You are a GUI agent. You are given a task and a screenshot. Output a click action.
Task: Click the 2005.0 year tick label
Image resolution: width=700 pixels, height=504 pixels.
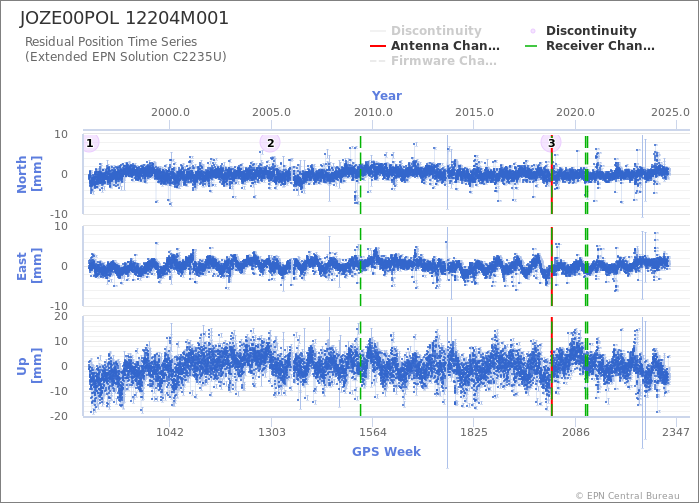pos(271,112)
